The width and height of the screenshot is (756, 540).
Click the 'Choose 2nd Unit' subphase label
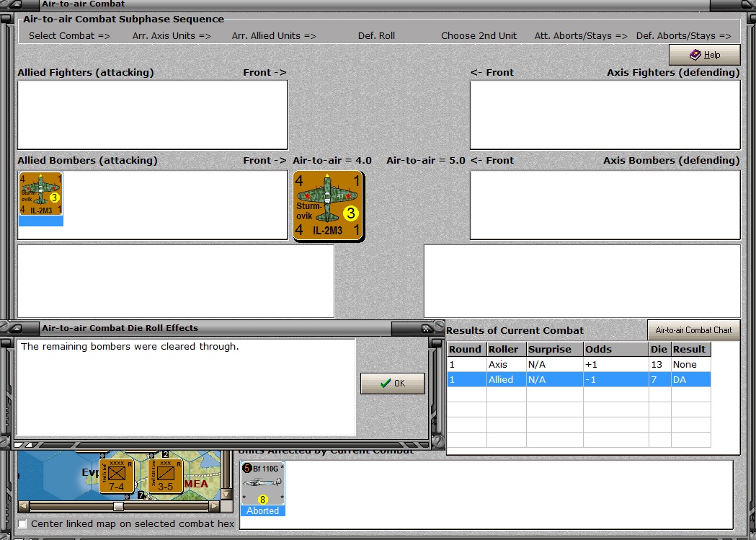coord(479,35)
